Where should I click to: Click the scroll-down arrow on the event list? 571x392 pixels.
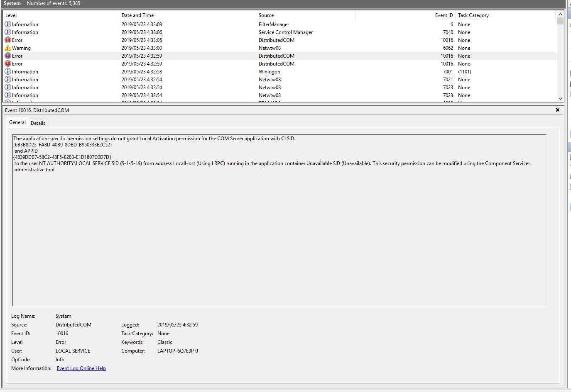point(560,99)
